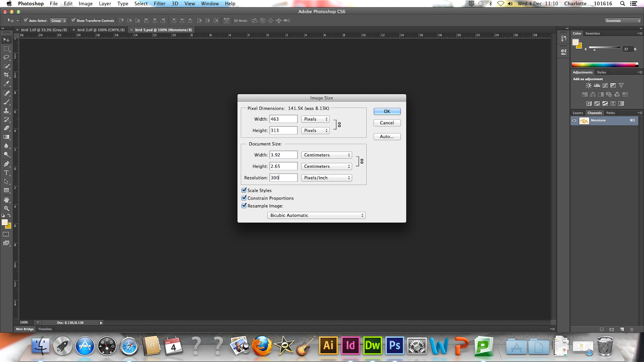Image resolution: width=644 pixels, height=362 pixels.
Task: Confirm Image Size with OK
Action: click(387, 111)
